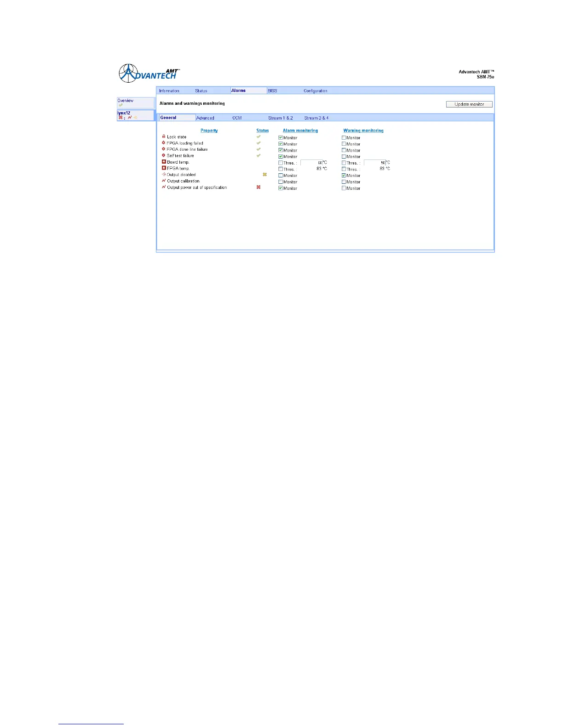Viewport: 563px width, 728px height.
Task: Toggle alarm Monitor for Self test failure
Action: click(x=281, y=156)
